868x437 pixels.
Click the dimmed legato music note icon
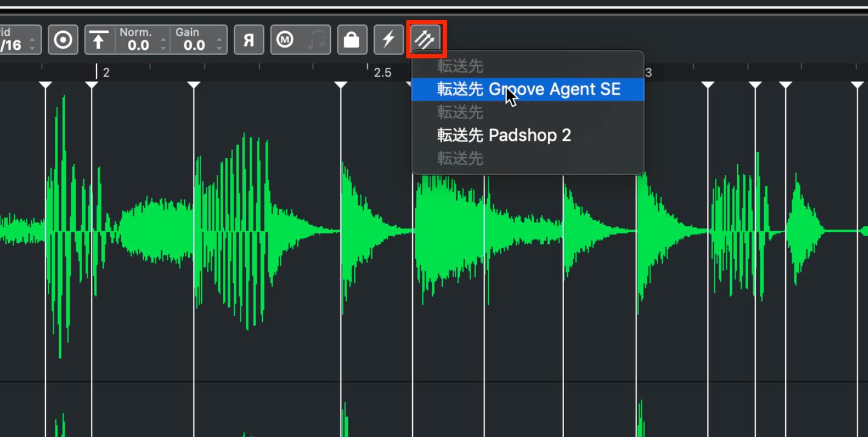[x=316, y=40]
